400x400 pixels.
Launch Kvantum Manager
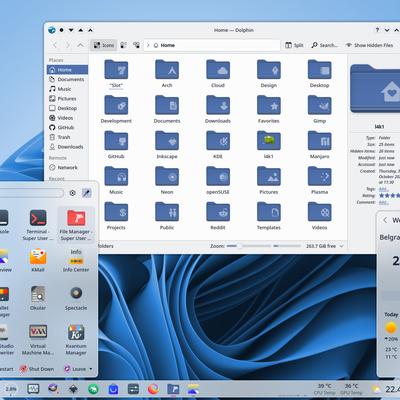[76, 340]
